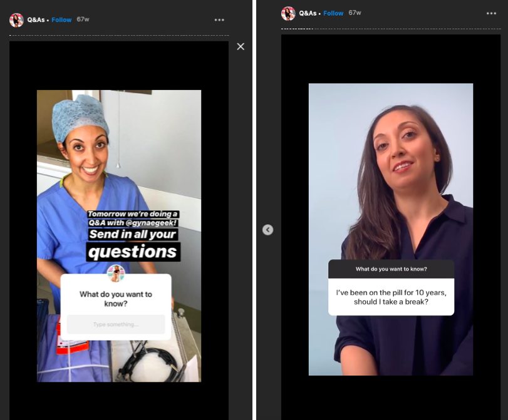Click the 'Type something...' input field

point(116,324)
